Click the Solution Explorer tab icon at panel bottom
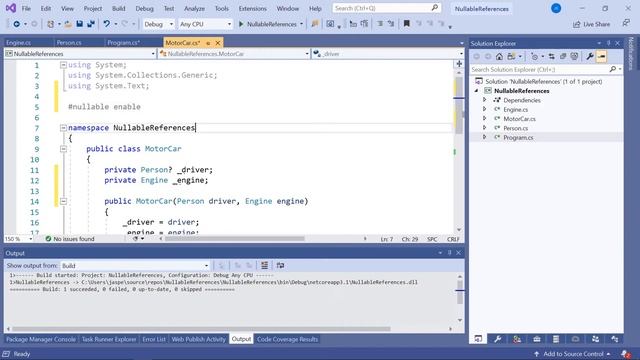 (x=478, y=339)
